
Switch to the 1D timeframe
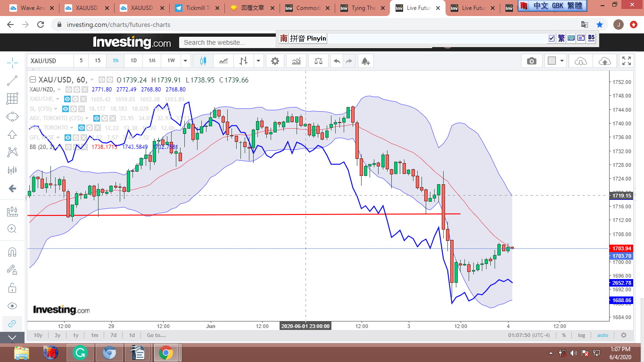click(133, 61)
